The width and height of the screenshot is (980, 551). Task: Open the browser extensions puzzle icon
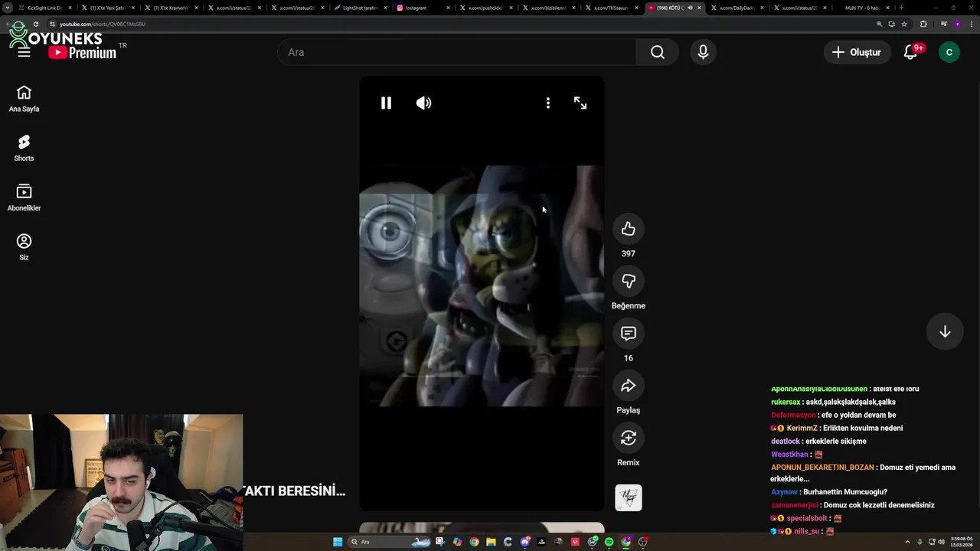pos(923,24)
